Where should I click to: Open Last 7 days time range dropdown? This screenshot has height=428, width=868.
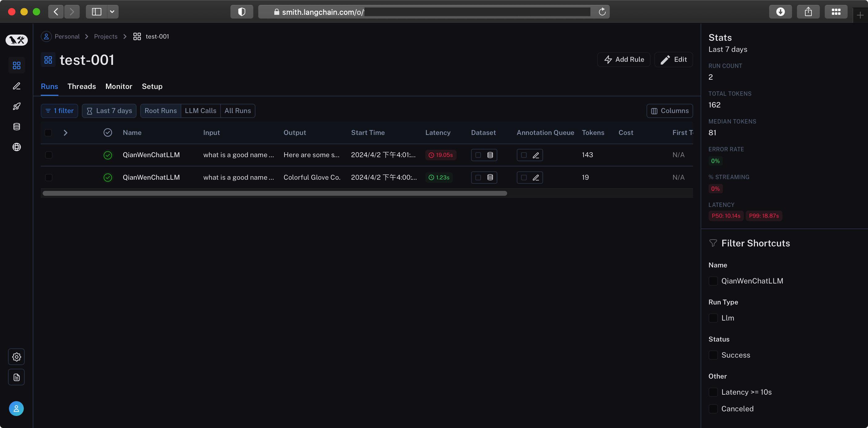pos(109,111)
